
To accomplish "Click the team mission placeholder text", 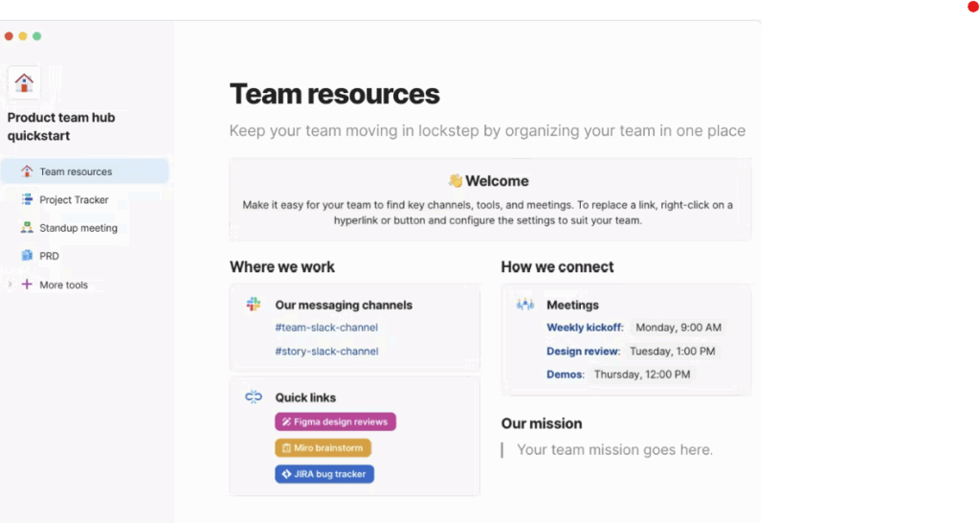I will pyautogui.click(x=614, y=450).
